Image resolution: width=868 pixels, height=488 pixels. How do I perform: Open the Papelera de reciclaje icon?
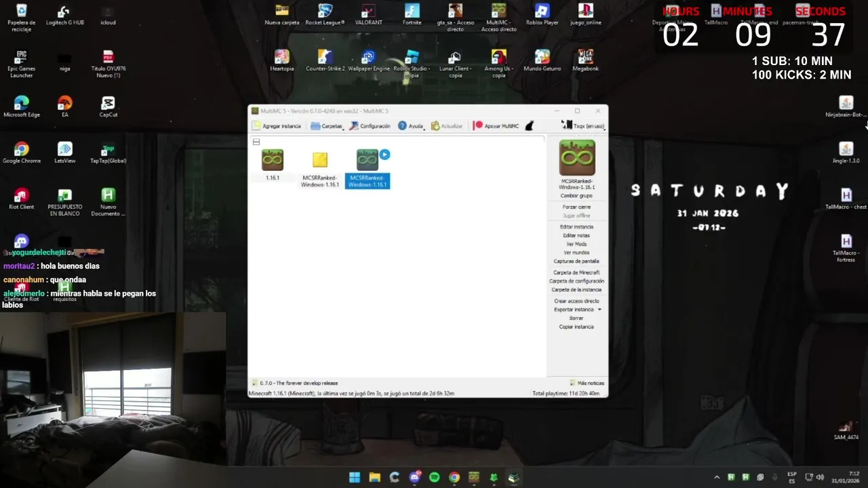(21, 18)
